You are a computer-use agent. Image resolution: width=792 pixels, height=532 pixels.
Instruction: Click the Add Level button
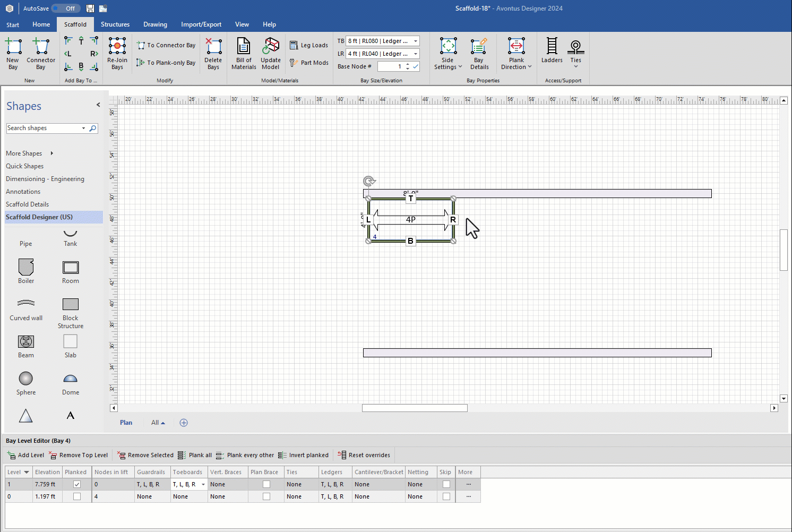(26, 455)
